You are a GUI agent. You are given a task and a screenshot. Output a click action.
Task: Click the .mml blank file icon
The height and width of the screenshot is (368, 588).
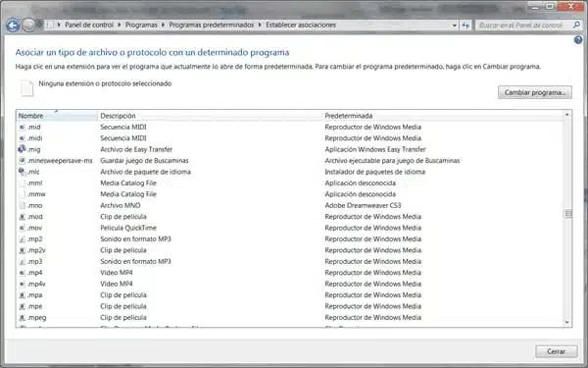point(23,183)
